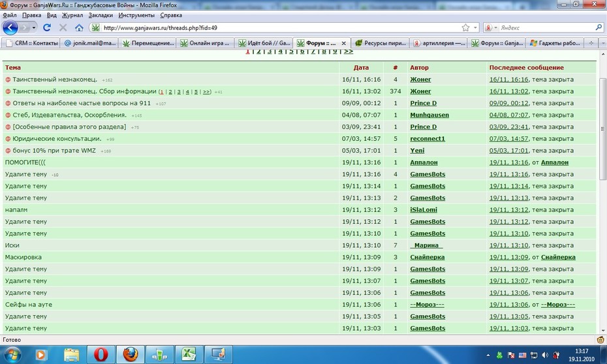Open the green glass taskbar application

pos(159,354)
